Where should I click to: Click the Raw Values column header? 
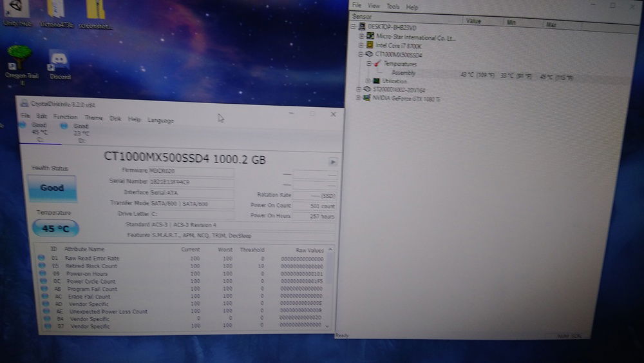point(310,250)
